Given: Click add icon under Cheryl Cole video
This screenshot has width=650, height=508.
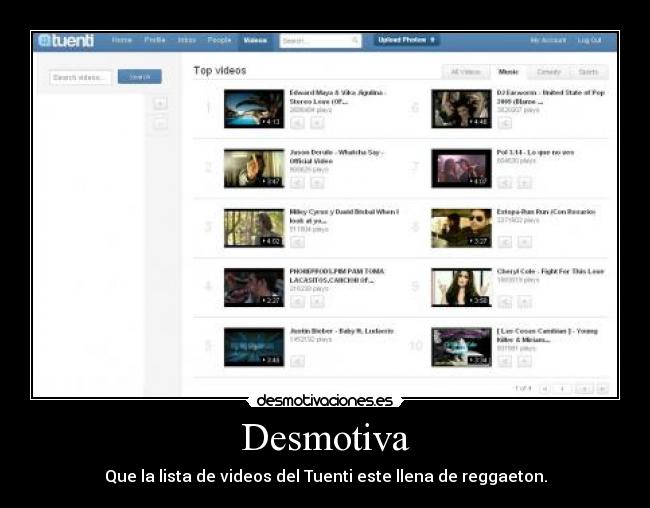Looking at the screenshot, I should 524,302.
